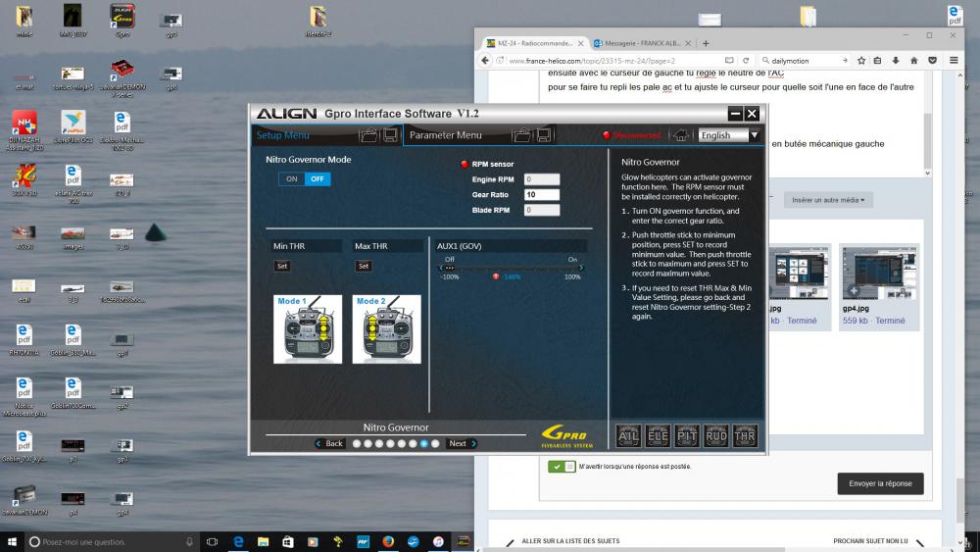The image size is (980, 552).
Task: Click the Home icon in Gpro header
Action: [x=681, y=135]
